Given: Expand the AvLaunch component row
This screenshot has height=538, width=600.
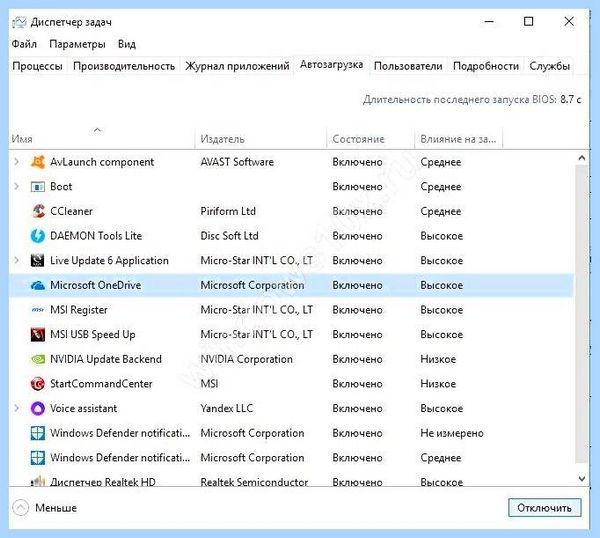Looking at the screenshot, I should 16,162.
